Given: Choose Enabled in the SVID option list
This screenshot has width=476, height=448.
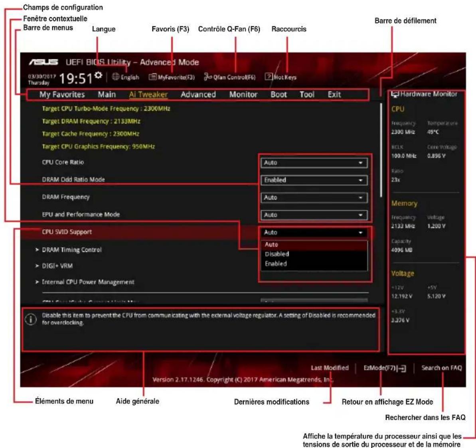Looking at the screenshot, I should pos(314,264).
